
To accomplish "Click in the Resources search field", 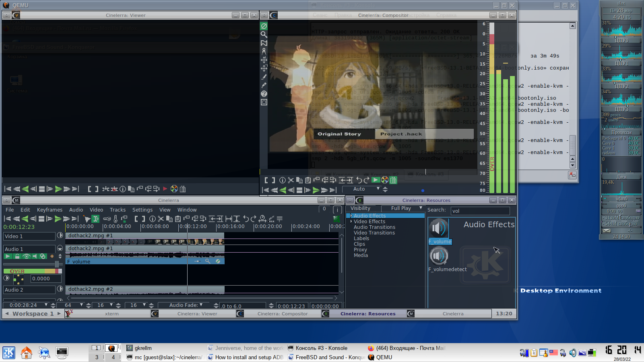I will [x=480, y=211].
